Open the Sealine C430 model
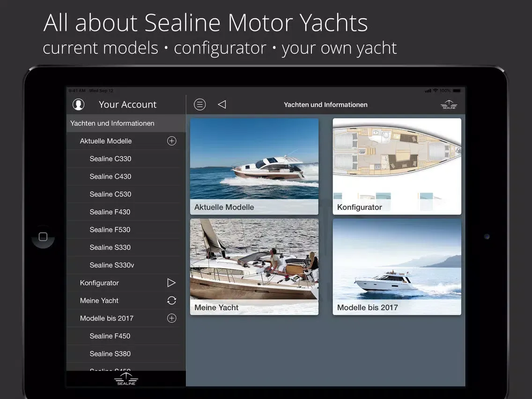The height and width of the screenshot is (399, 532). (x=126, y=177)
